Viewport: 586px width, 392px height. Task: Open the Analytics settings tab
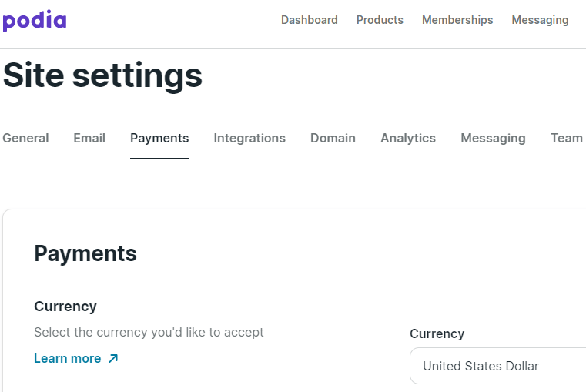click(x=408, y=139)
